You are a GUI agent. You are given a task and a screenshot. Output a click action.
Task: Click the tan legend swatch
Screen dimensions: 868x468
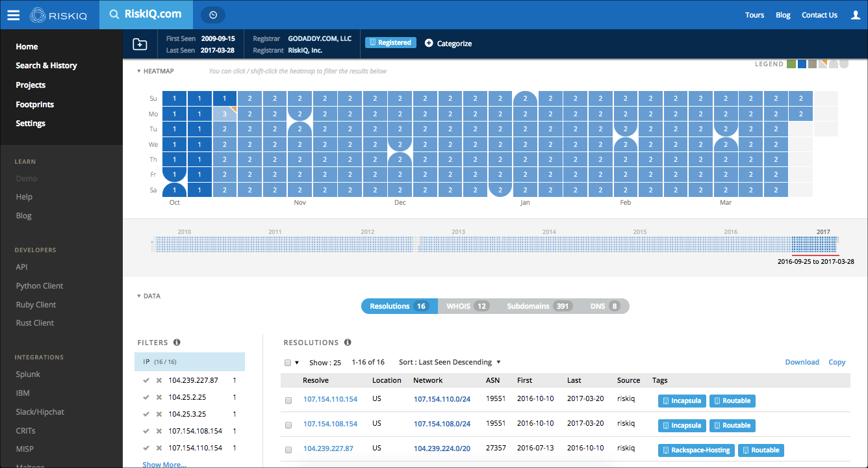pyautogui.click(x=812, y=64)
